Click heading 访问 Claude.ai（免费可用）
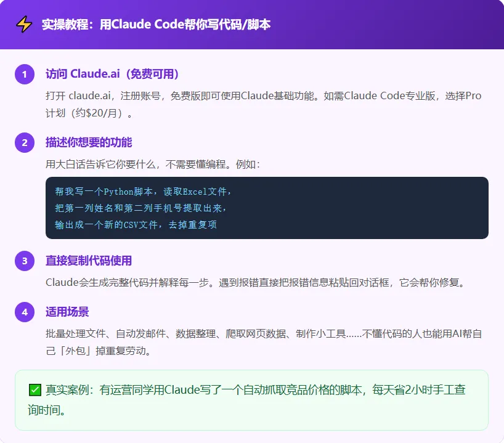 coord(112,74)
